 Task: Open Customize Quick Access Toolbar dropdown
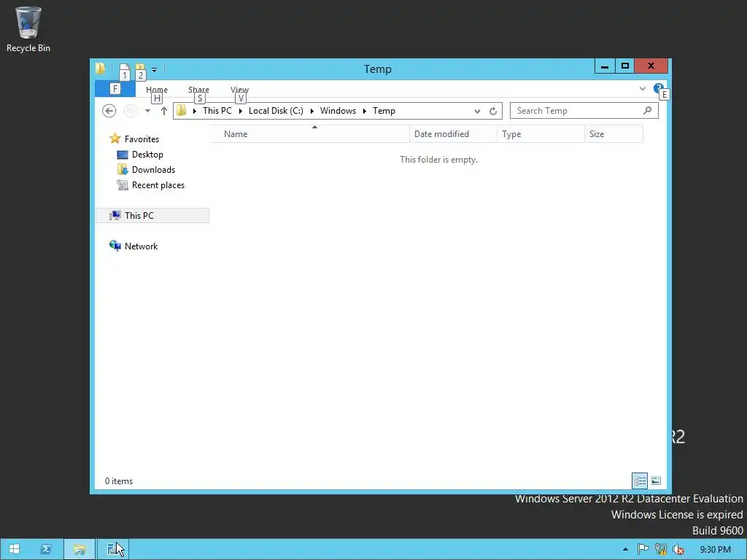[x=155, y=69]
